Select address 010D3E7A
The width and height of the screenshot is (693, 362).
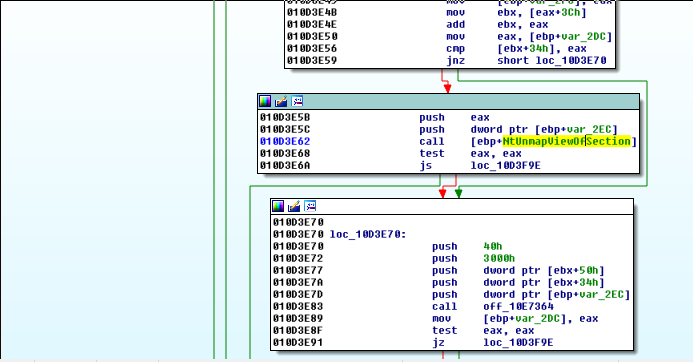click(298, 282)
